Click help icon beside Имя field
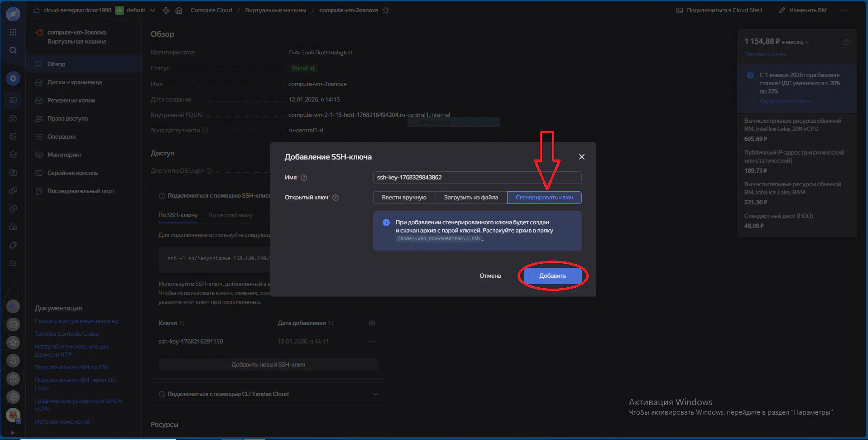Image resolution: width=868 pixels, height=440 pixels. coord(304,178)
